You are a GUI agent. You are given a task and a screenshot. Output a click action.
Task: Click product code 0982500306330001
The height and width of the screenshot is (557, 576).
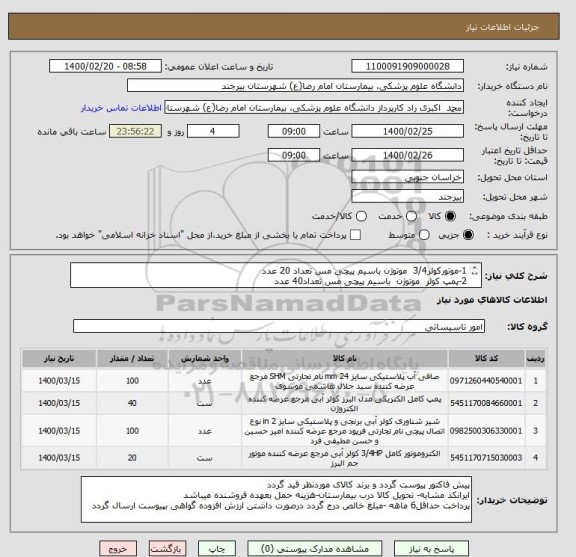486,431
